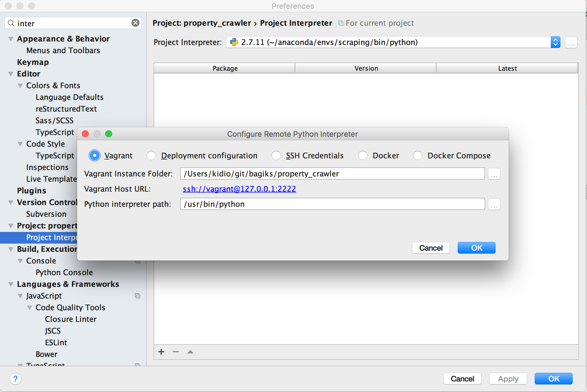Select Python Console in settings tree

pyautogui.click(x=64, y=273)
